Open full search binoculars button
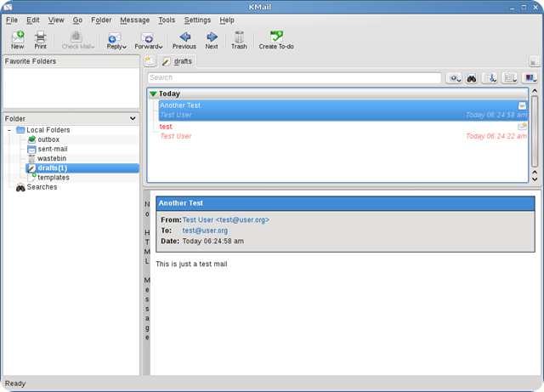This screenshot has width=544, height=392. (472, 78)
